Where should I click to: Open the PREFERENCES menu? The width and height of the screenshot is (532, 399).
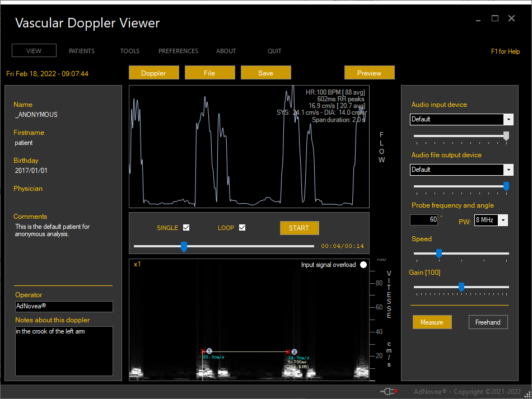[178, 51]
